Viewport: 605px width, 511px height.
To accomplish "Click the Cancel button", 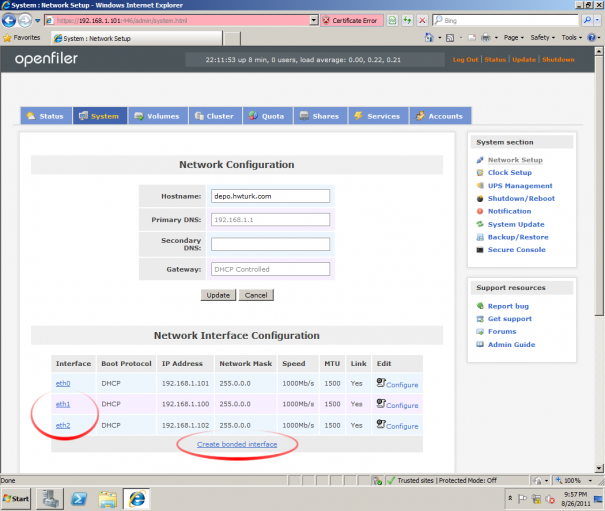I will coord(256,295).
